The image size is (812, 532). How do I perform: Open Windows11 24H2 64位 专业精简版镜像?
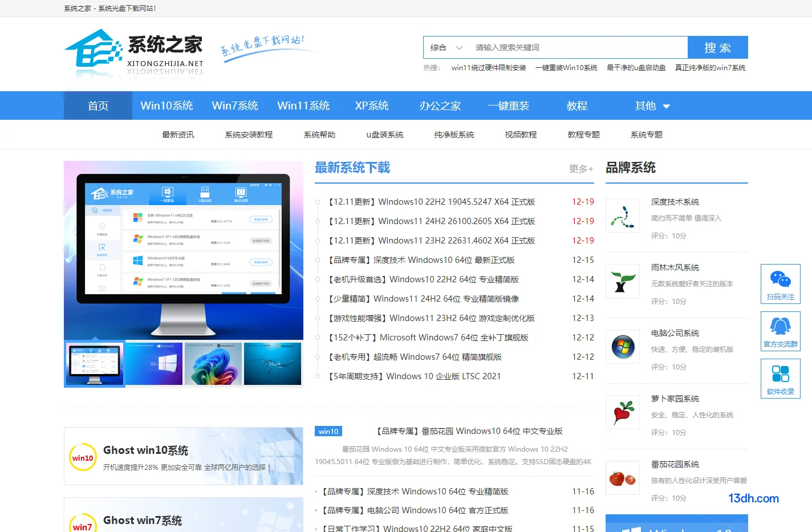coord(423,299)
